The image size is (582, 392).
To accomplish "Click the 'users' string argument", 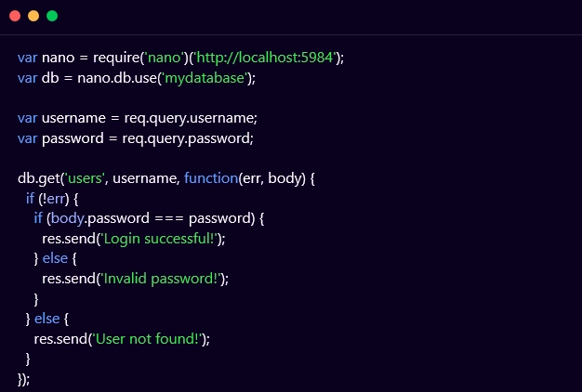I will click(x=82, y=178).
